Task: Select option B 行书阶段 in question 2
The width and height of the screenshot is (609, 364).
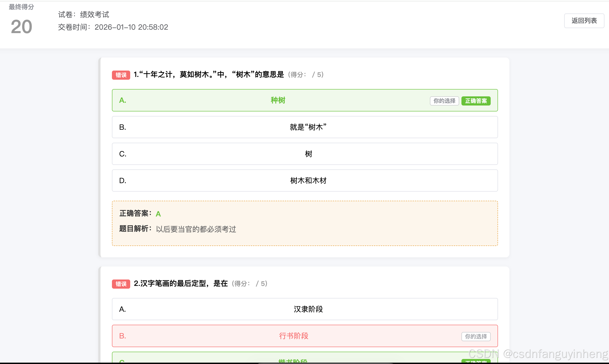Action: tap(294, 336)
